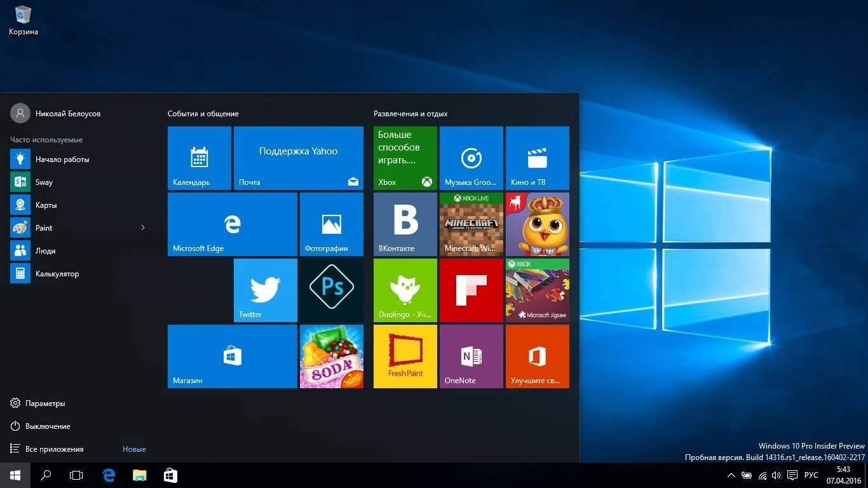The image size is (868, 488).
Task: Launch the Microsoft Jigsaw tile
Action: click(538, 290)
